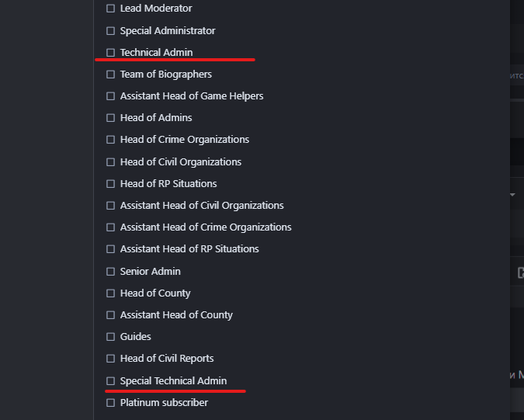Check Head of Crime Organizations box
This screenshot has height=420, width=524.
[x=110, y=140]
